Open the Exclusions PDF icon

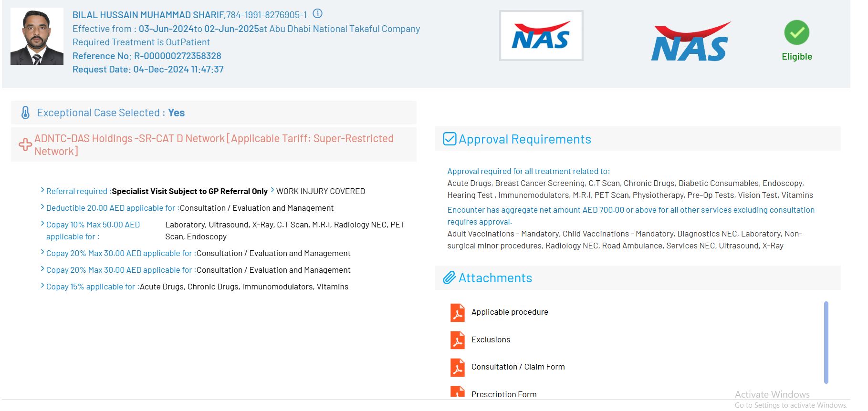point(458,340)
